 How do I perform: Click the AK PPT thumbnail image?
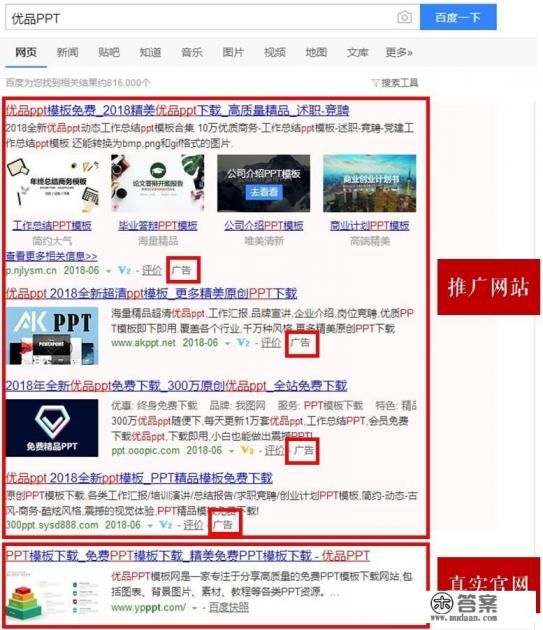click(52, 336)
